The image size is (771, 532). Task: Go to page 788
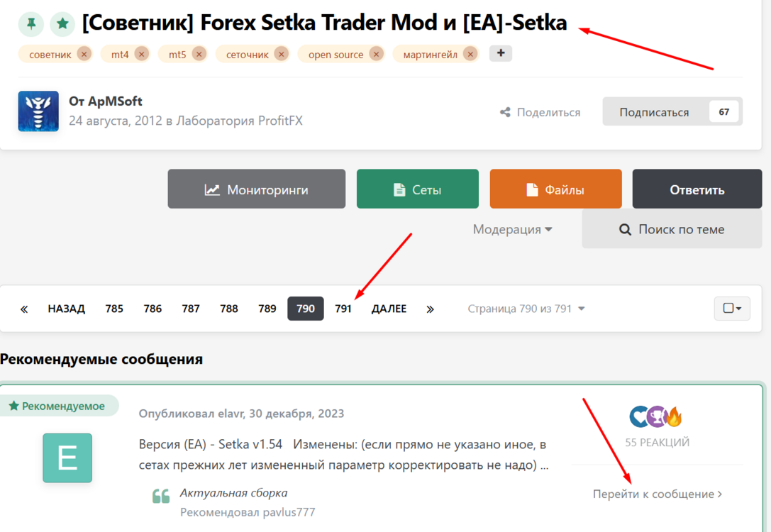coord(229,309)
